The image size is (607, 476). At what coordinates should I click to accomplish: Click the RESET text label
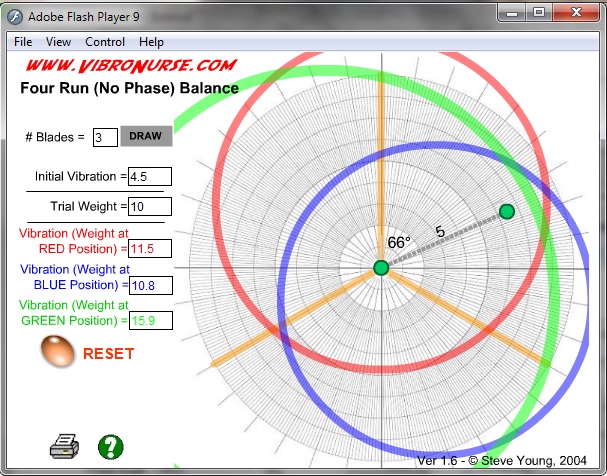point(108,353)
